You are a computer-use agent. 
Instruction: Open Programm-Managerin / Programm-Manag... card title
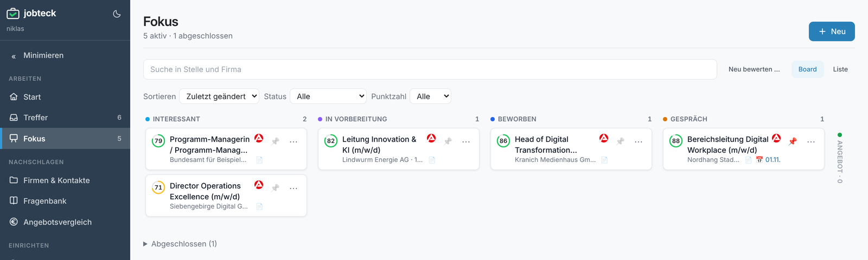click(x=209, y=145)
